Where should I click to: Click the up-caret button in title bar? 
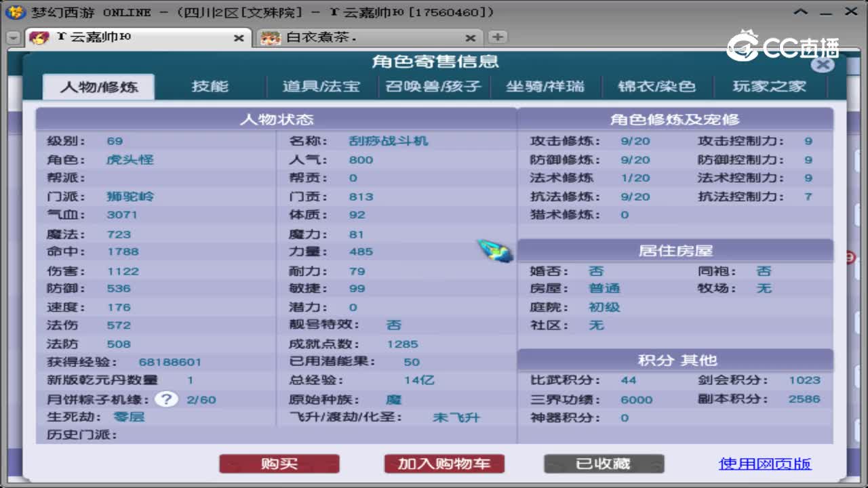(x=802, y=12)
